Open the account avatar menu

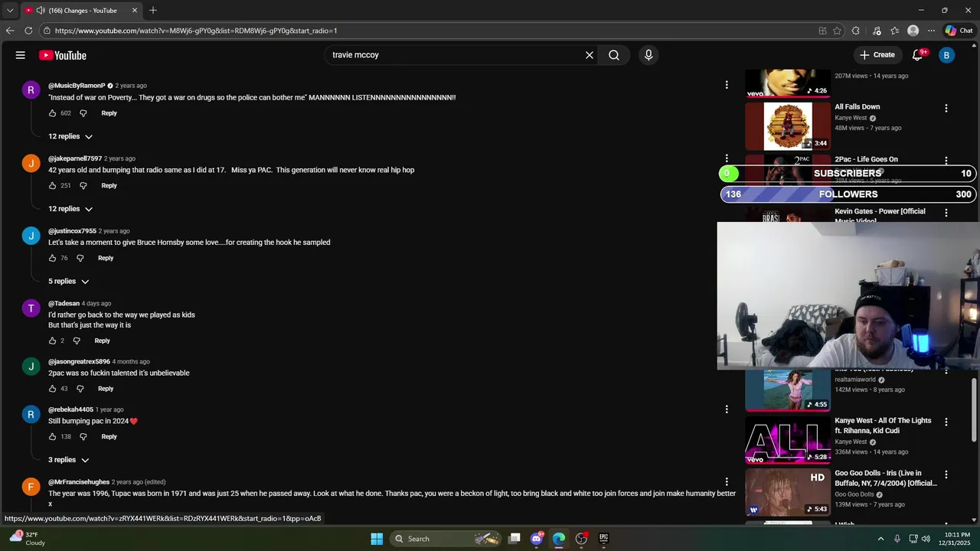pyautogui.click(x=946, y=55)
